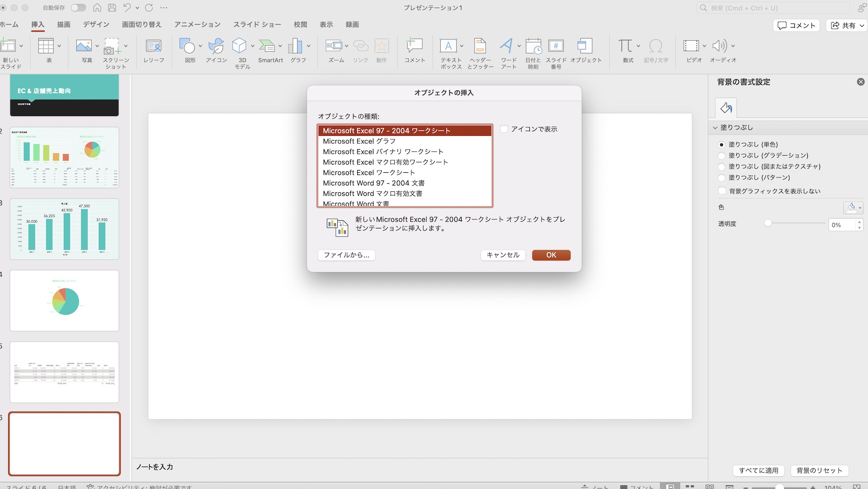Click the 透明度 percentage field
This screenshot has height=489, width=868.
pos(841,225)
